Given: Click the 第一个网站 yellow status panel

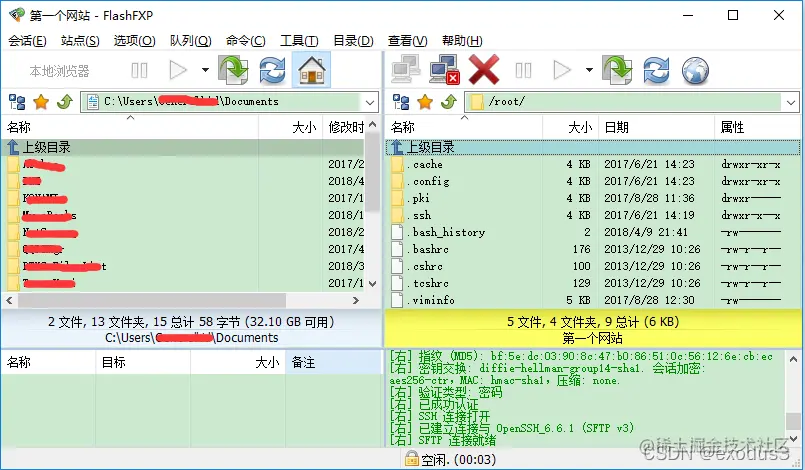Looking at the screenshot, I should 593,329.
